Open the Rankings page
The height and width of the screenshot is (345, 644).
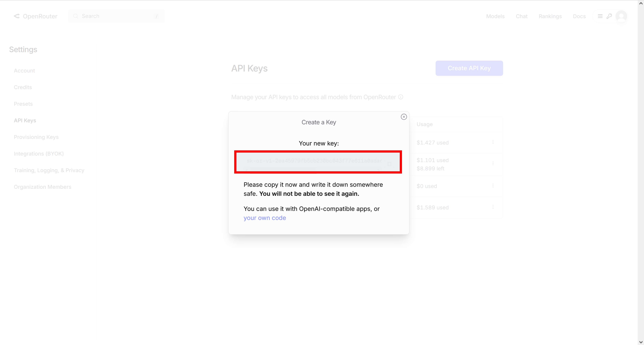550,16
